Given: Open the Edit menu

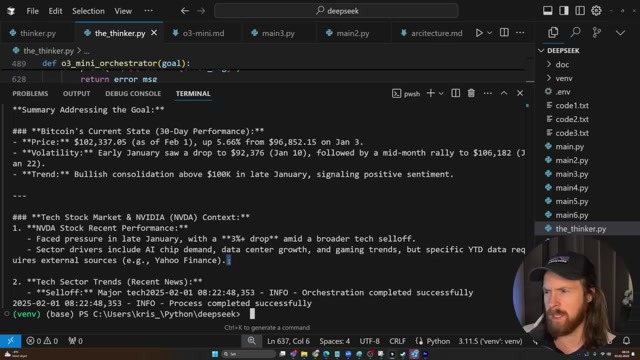Looking at the screenshot, I should pyautogui.click(x=55, y=11).
